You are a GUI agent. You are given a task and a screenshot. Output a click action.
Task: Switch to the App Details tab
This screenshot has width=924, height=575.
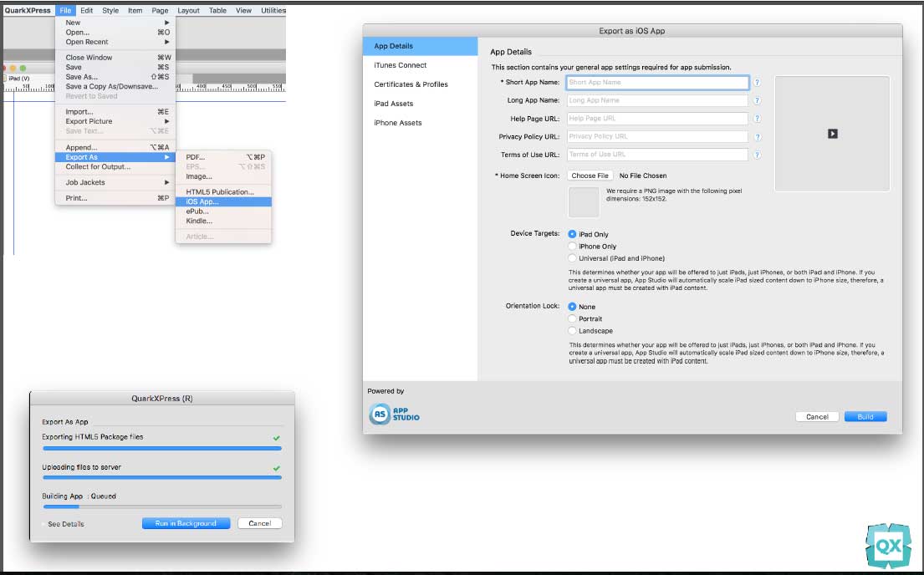tap(420, 46)
